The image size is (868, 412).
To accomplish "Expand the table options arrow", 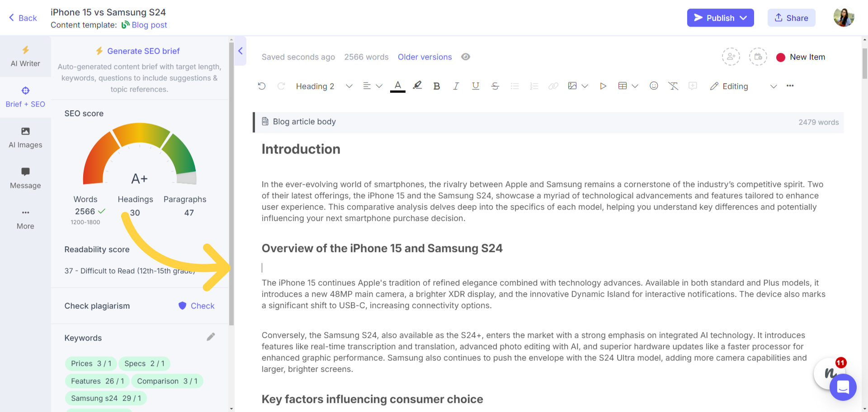I will pyautogui.click(x=635, y=86).
